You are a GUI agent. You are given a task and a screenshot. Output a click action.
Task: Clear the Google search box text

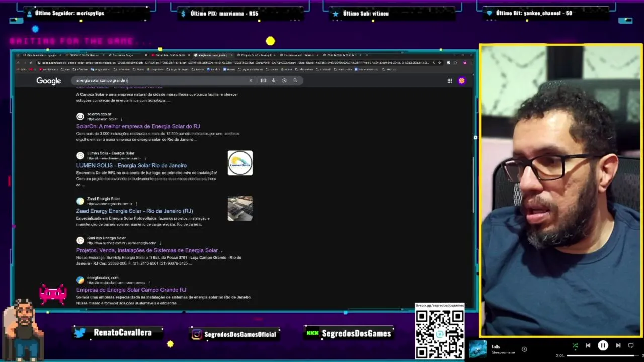[251, 80]
